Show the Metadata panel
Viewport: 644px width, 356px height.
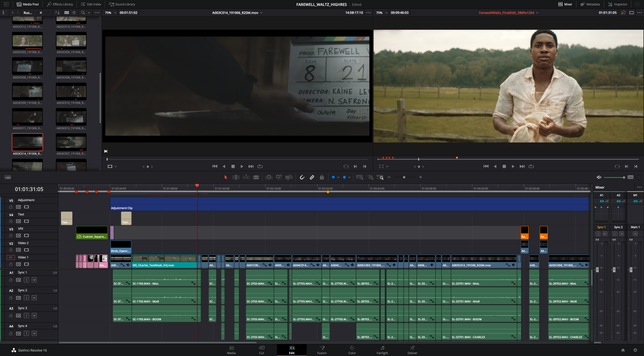pyautogui.click(x=589, y=4)
